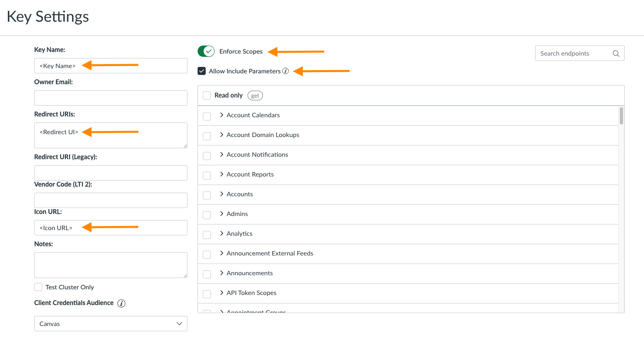Check the Read only checkbox
The height and width of the screenshot is (351, 644).
tap(207, 96)
